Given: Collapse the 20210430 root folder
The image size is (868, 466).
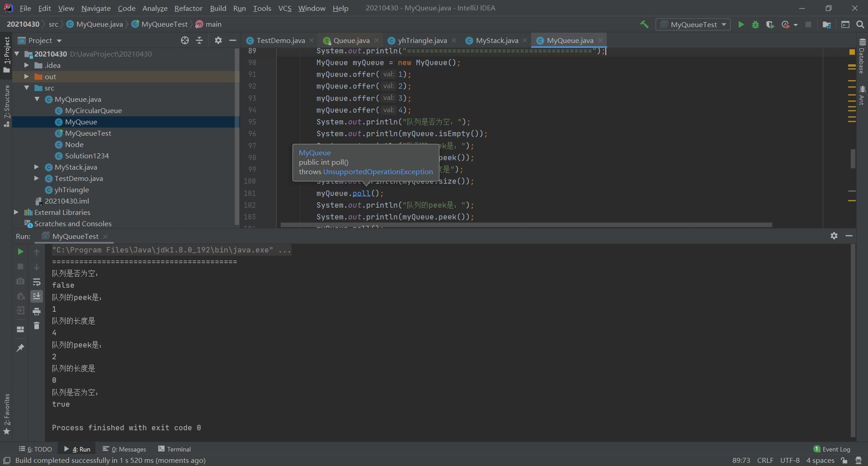Looking at the screenshot, I should [x=17, y=54].
